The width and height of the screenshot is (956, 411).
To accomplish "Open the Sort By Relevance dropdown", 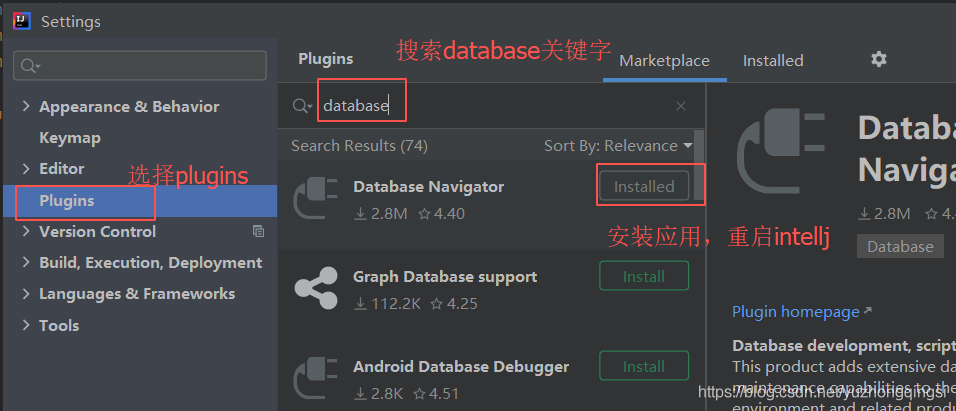I will click(x=617, y=146).
